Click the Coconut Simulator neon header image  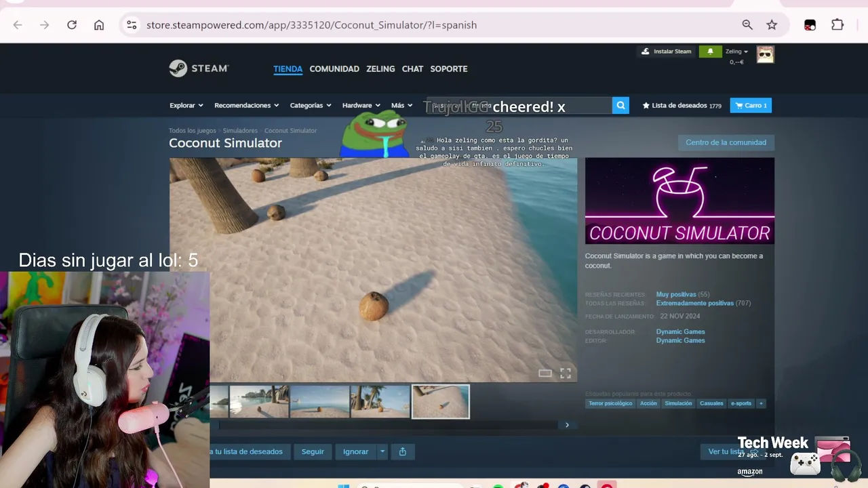click(x=679, y=201)
